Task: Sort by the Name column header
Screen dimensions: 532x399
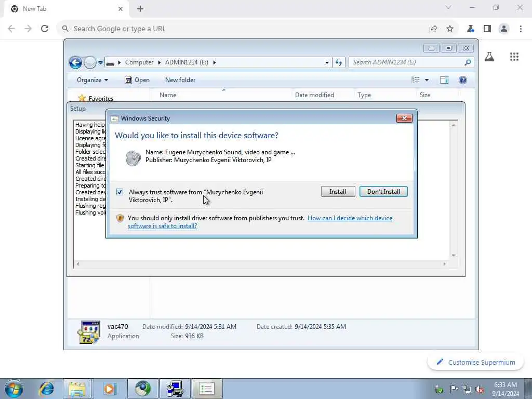Action: point(168,95)
